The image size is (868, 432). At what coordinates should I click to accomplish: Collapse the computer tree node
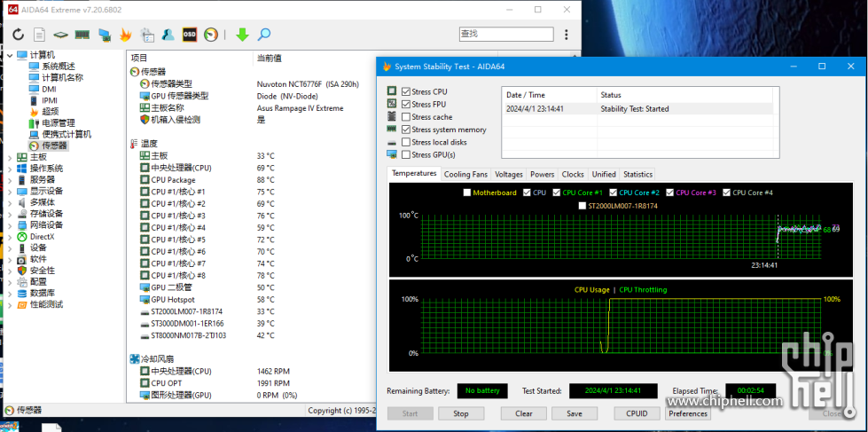pos(10,55)
